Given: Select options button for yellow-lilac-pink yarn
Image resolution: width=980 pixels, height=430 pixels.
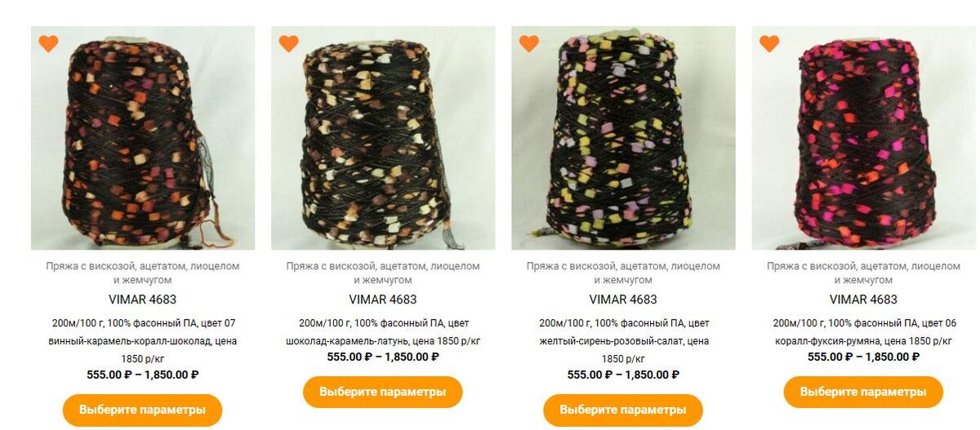Looking at the screenshot, I should [623, 410].
